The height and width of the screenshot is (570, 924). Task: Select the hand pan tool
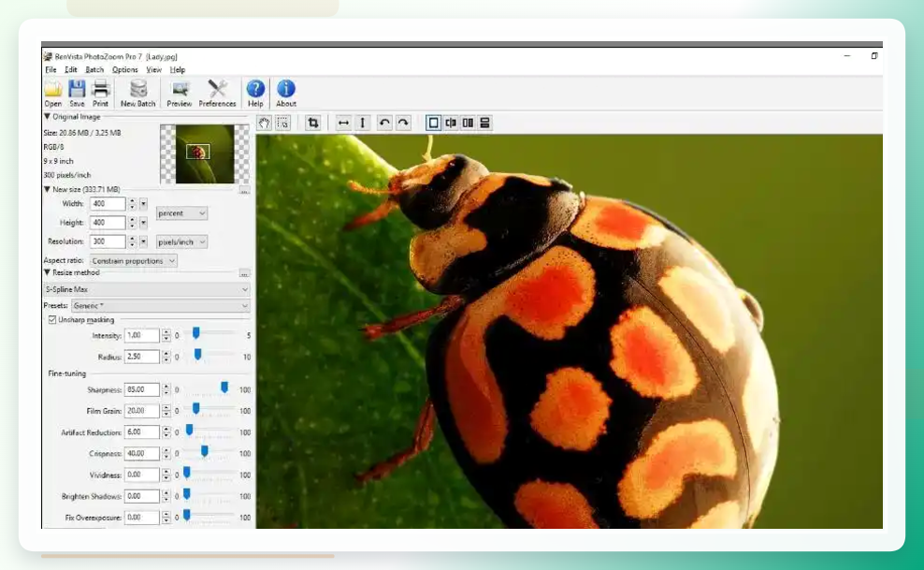tap(264, 123)
